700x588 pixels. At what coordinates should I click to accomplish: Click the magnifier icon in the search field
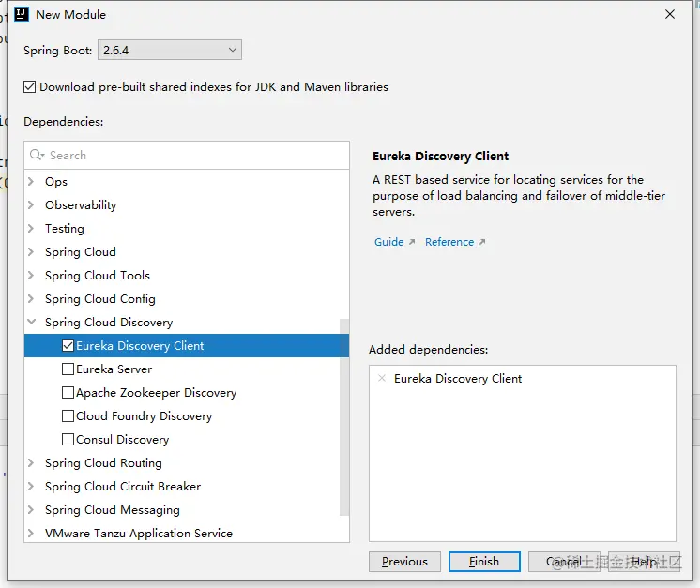(x=37, y=155)
